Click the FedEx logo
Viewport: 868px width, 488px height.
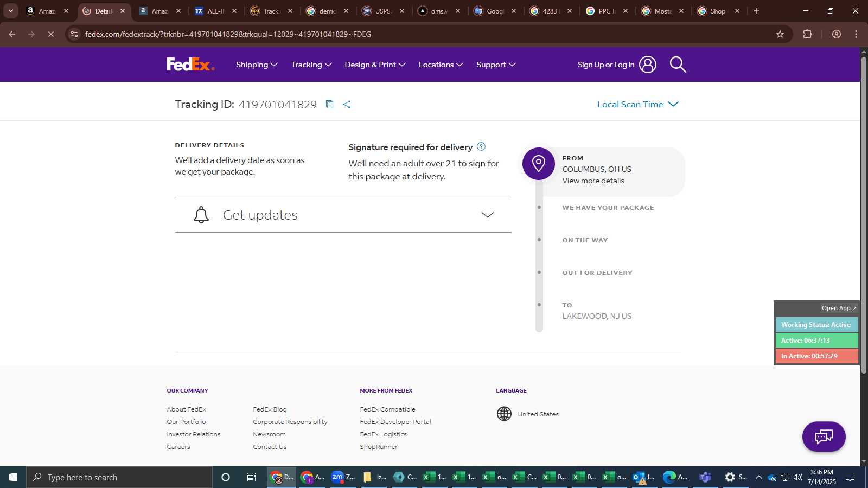click(190, 65)
